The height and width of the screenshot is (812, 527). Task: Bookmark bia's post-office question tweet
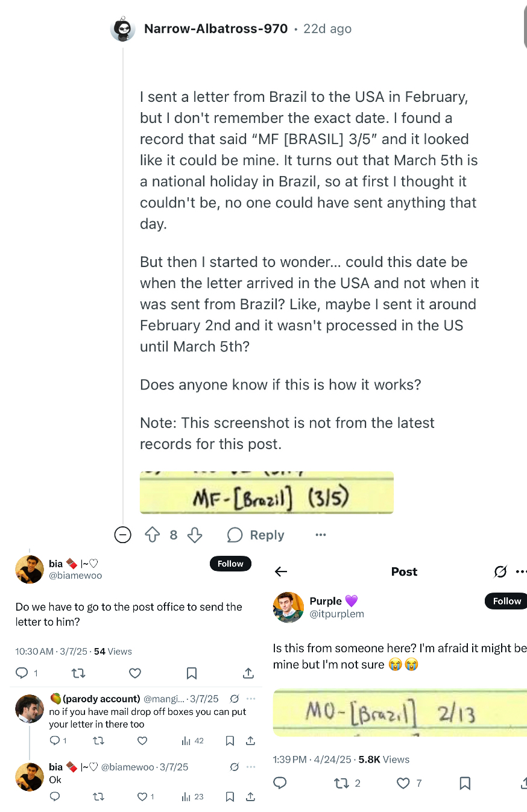coord(192,673)
